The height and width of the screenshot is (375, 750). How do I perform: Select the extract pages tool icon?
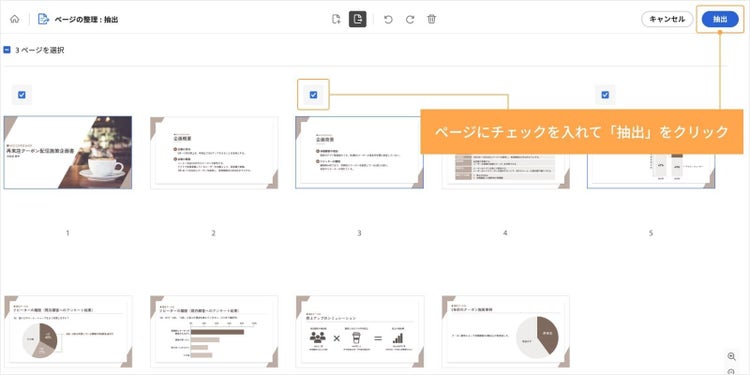coord(357,19)
